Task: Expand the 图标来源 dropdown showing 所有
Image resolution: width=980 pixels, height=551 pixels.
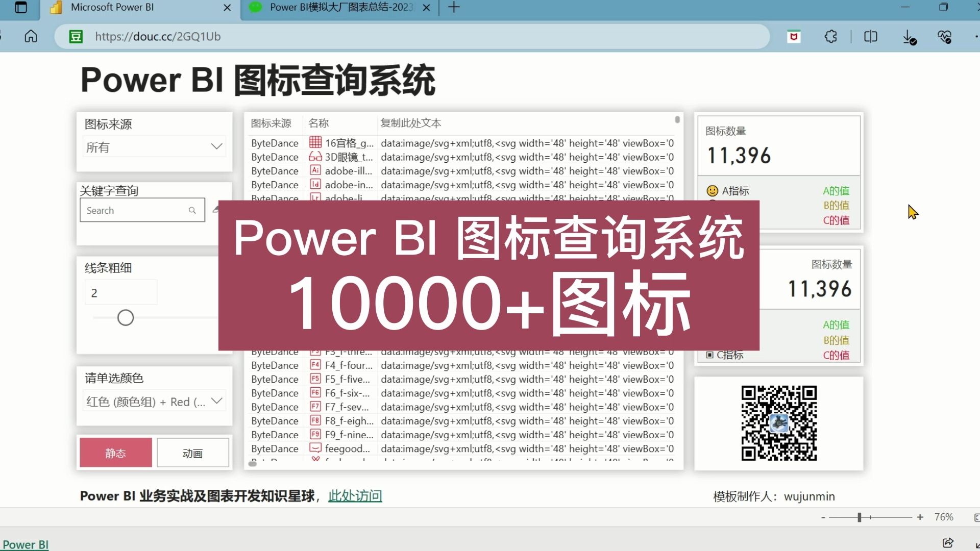Action: pyautogui.click(x=154, y=147)
